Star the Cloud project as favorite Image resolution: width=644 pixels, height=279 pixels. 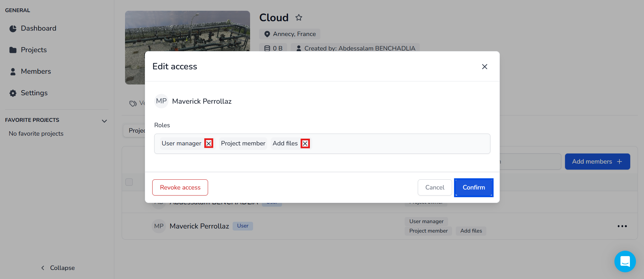click(x=298, y=18)
